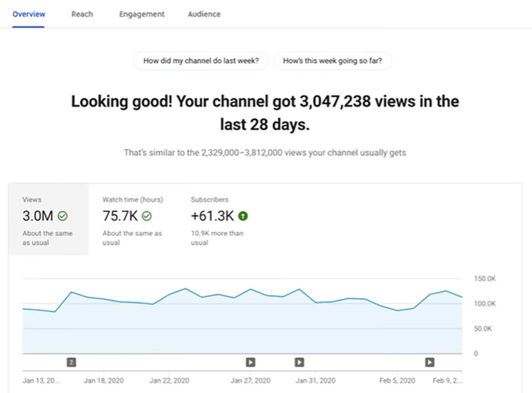
Task: Click the checkmark icon next to 75.7K watch time
Action: 147,216
